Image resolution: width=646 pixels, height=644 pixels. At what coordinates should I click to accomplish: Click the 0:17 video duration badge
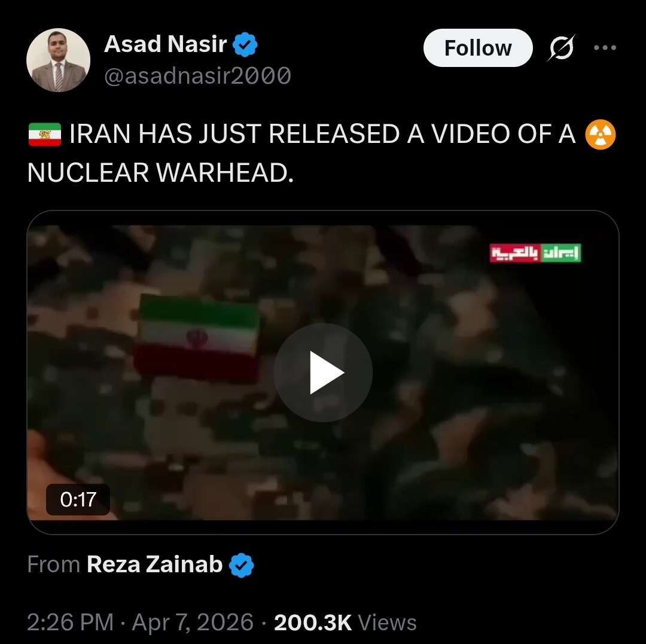pos(78,499)
